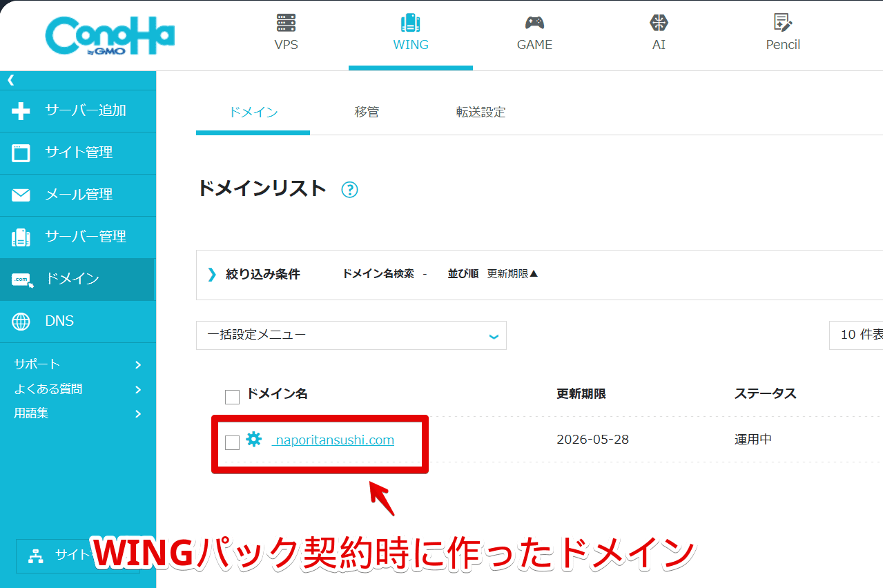Open the ドメインリスト help tooltip
Screen dimensions: 883x588
[350, 190]
